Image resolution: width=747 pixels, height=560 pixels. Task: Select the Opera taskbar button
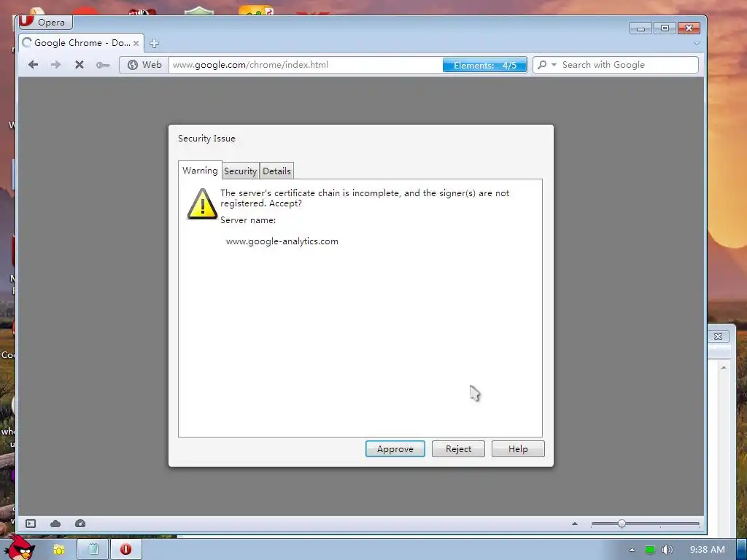125,550
